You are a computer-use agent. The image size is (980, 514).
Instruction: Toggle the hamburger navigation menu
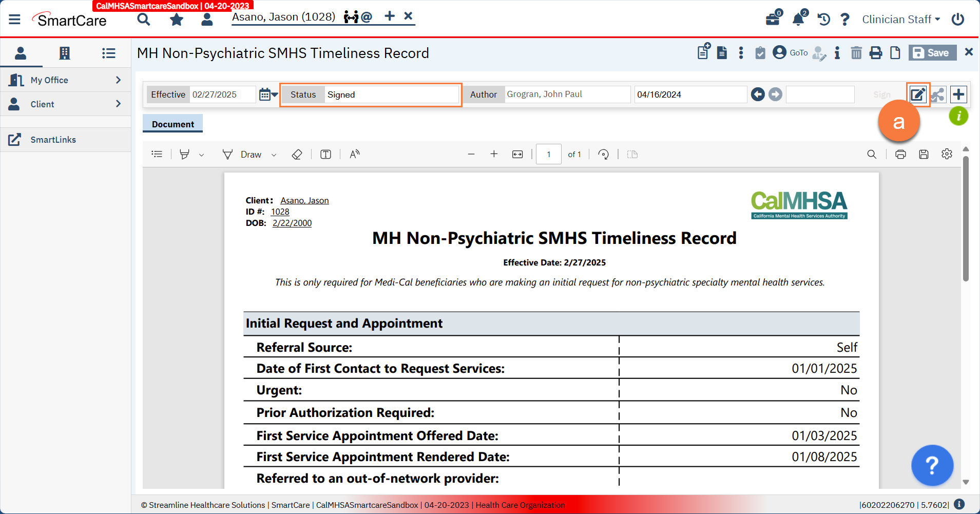tap(14, 20)
